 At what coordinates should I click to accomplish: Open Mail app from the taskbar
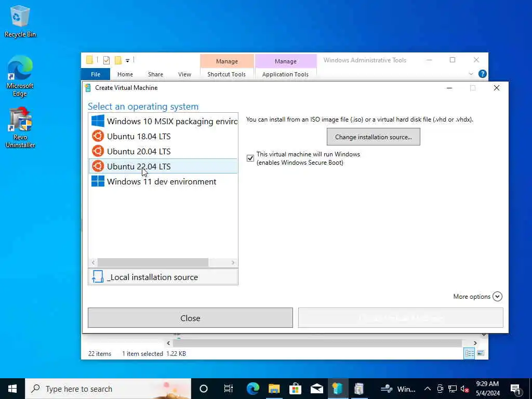click(316, 389)
